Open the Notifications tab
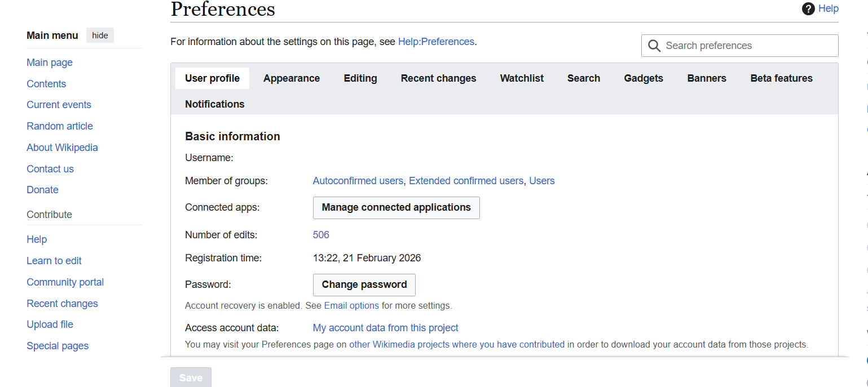Viewport: 868px width, 387px height. click(214, 104)
